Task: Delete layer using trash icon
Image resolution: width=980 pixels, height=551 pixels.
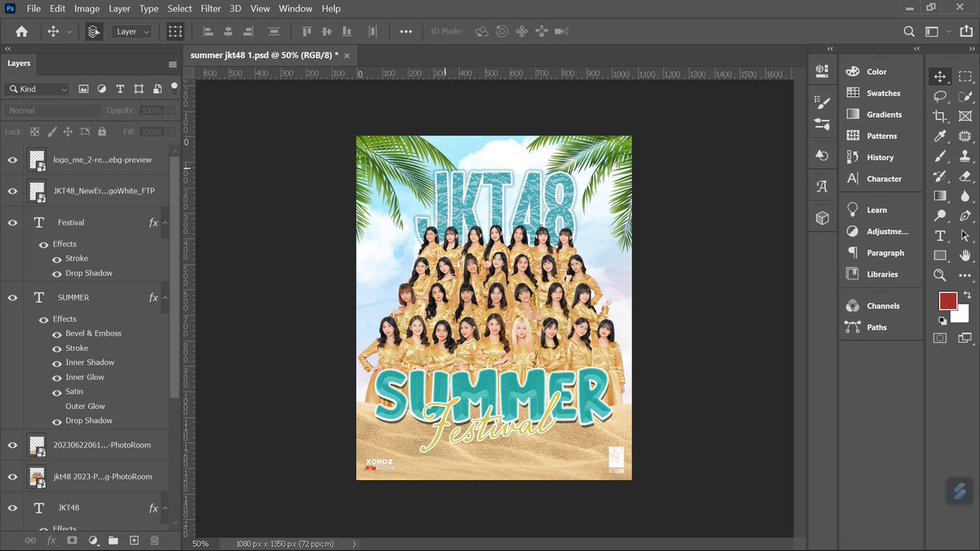Action: pos(154,540)
